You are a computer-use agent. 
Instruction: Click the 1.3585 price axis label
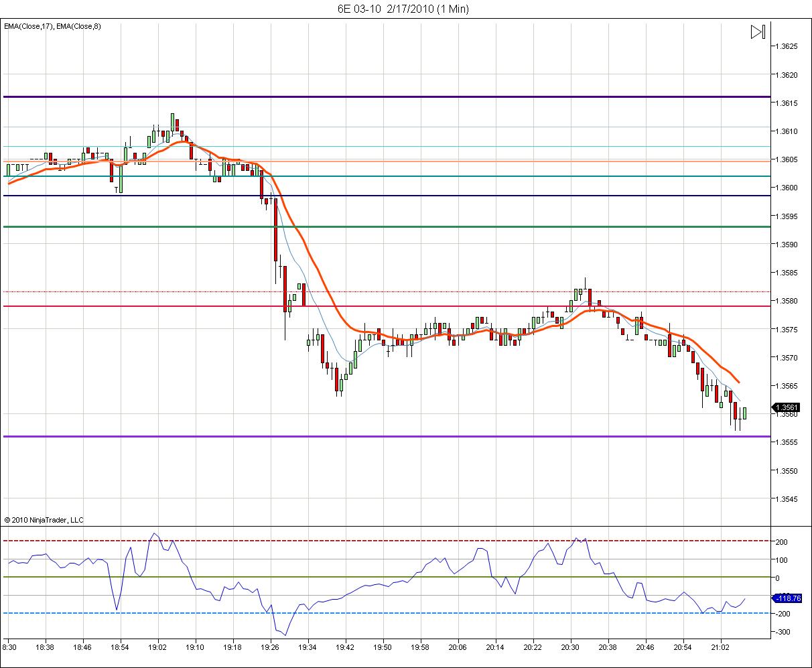coord(787,273)
